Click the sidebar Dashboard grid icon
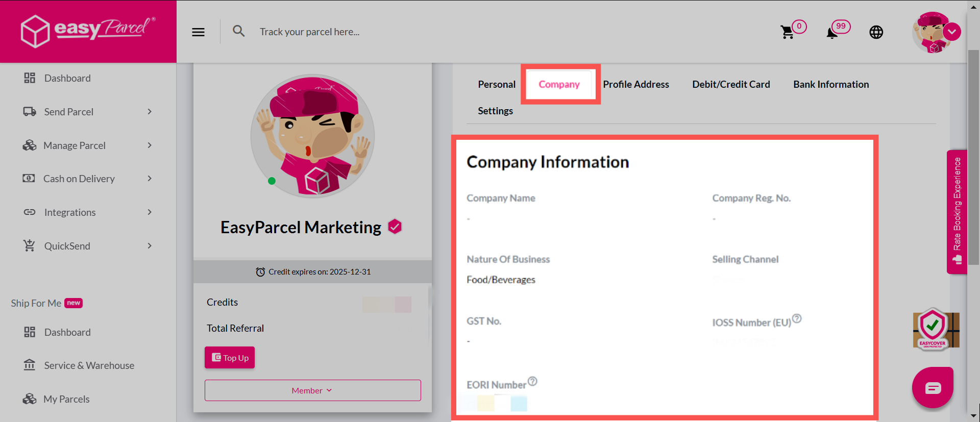 pos(30,78)
